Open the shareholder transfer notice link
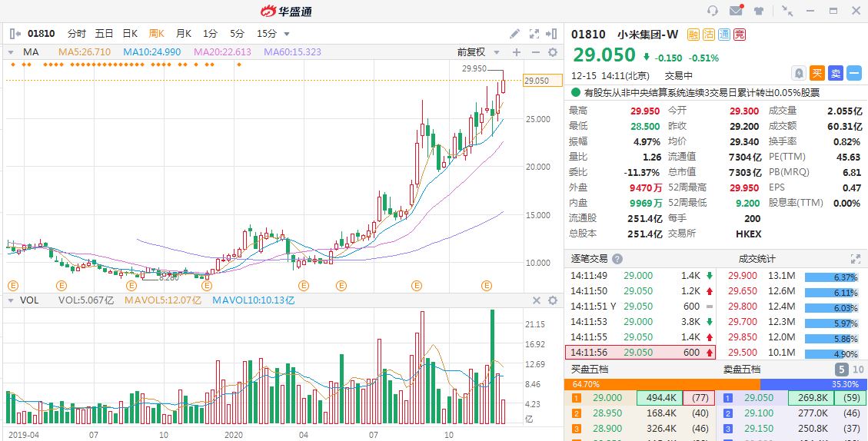The height and width of the screenshot is (441, 868). [701, 92]
